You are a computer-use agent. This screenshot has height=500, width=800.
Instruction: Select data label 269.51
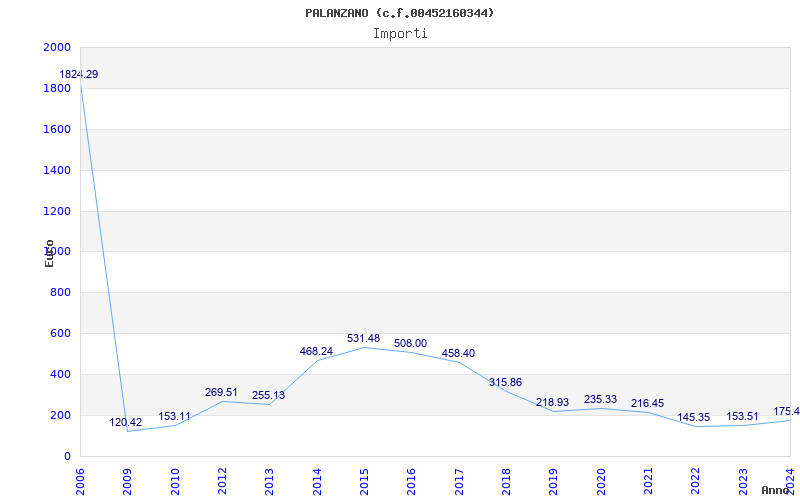[221, 392]
